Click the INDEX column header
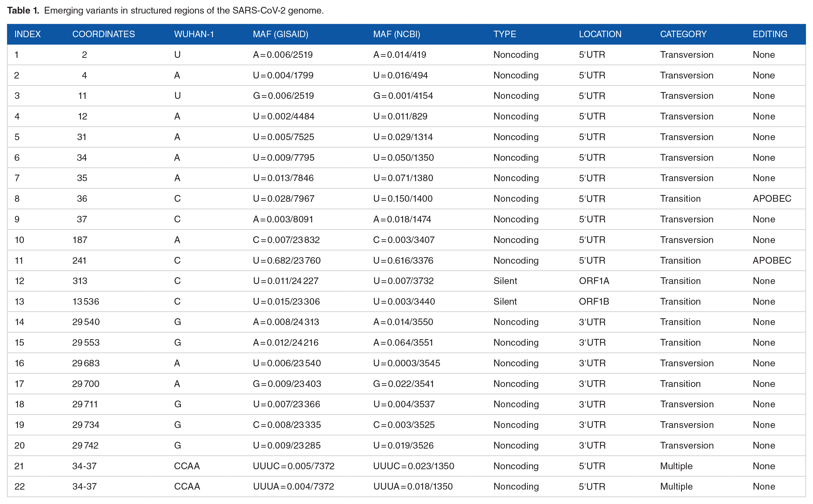Screen dimensions: 813x504 pyautogui.click(x=27, y=34)
